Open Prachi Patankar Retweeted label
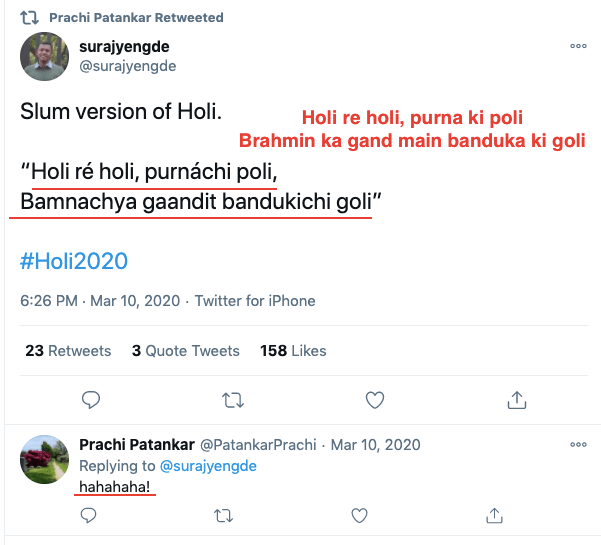This screenshot has width=601, height=545. point(151,18)
